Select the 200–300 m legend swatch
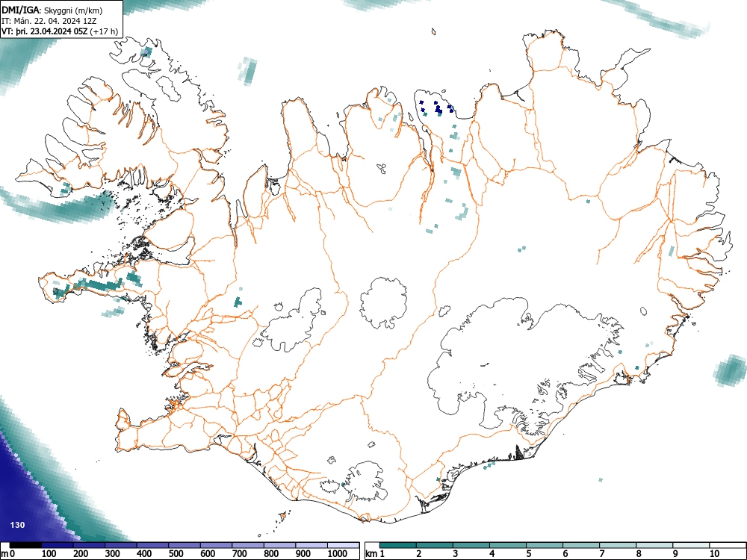The image size is (747, 560). (89, 545)
